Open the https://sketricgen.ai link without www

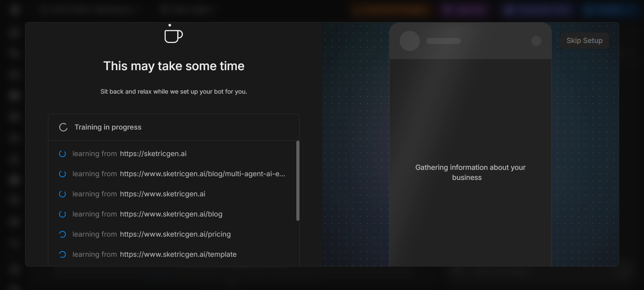pos(153,154)
